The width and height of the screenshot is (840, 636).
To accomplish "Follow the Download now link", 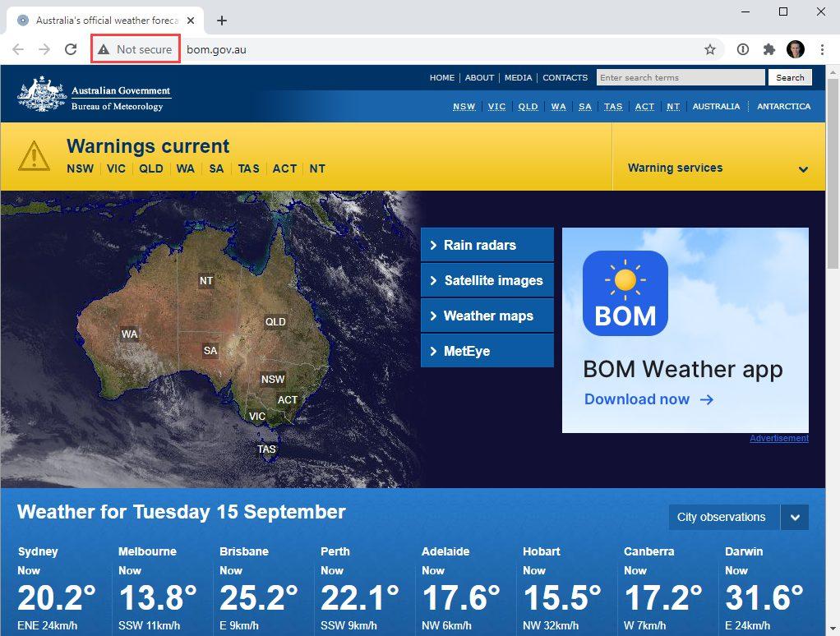I will click(x=648, y=399).
